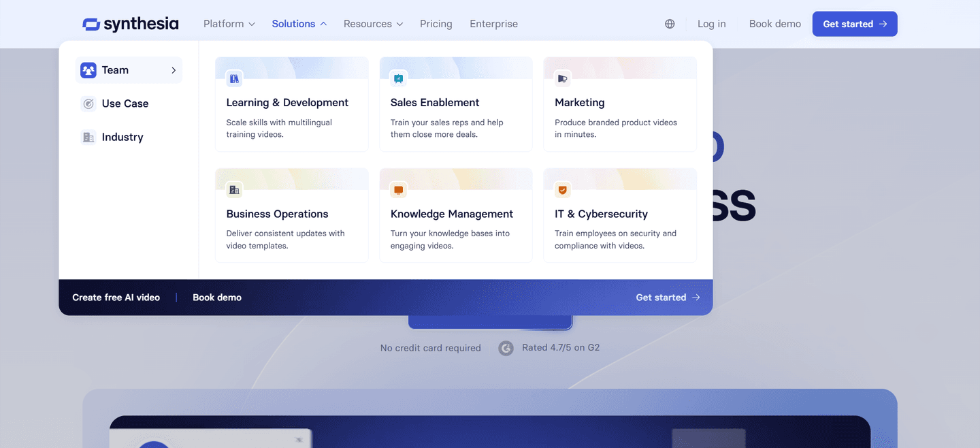Collapse the Solutions dropdown chevron
The height and width of the screenshot is (448, 980).
(323, 24)
